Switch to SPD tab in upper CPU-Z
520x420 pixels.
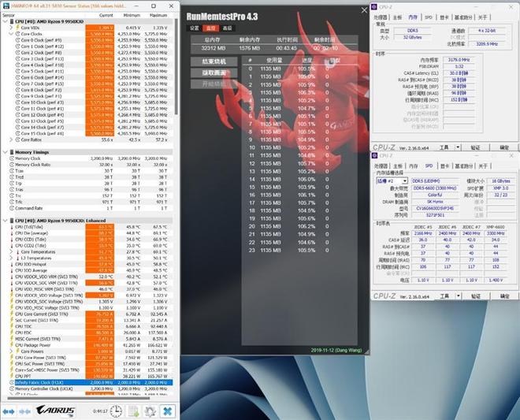(x=429, y=17)
